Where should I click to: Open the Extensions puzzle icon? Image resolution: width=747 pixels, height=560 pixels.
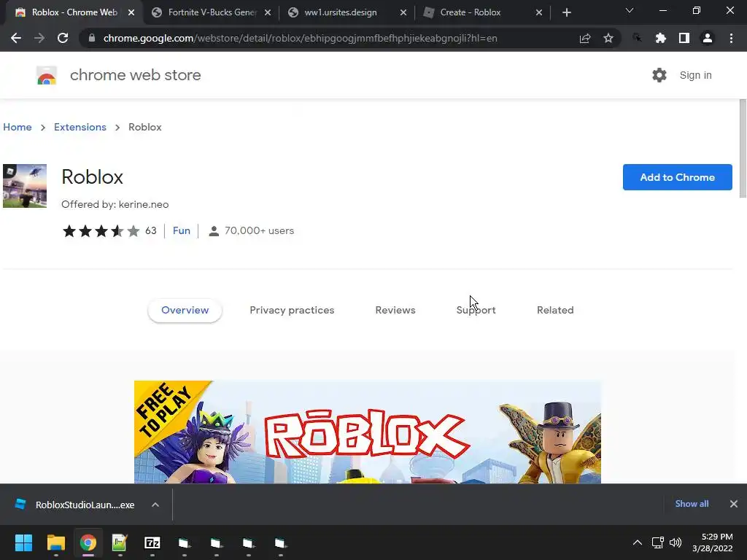click(661, 38)
